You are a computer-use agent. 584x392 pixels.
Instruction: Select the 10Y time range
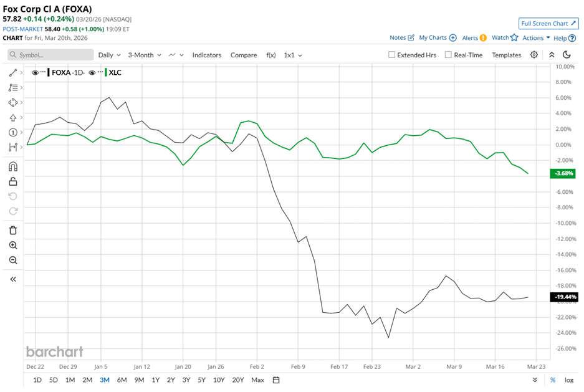coord(219,380)
